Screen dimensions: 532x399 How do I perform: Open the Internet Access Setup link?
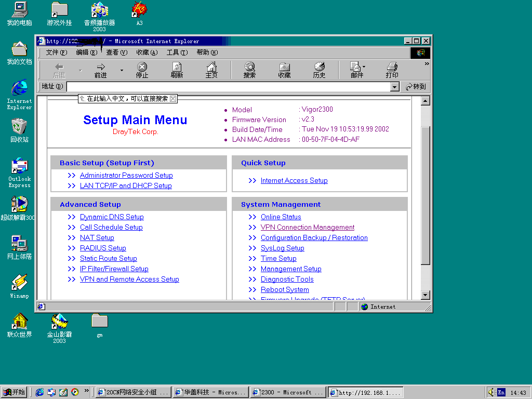[x=294, y=180]
